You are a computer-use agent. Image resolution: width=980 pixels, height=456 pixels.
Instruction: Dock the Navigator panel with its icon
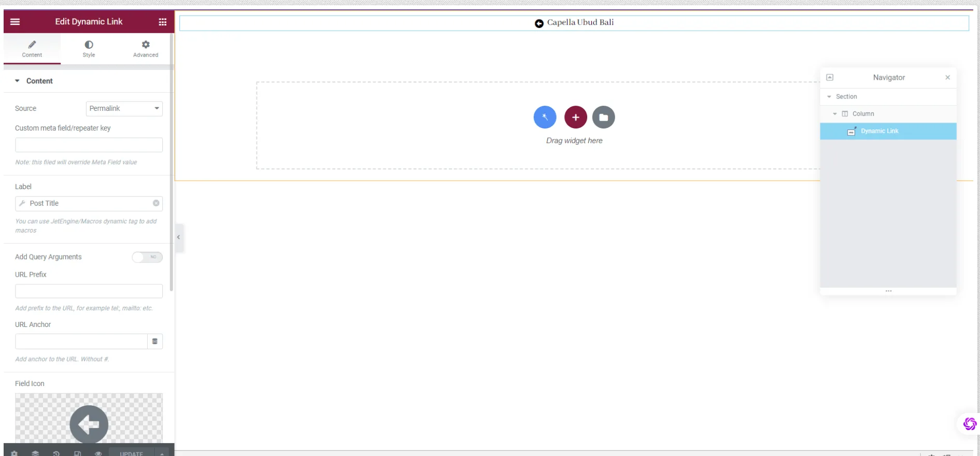830,77
